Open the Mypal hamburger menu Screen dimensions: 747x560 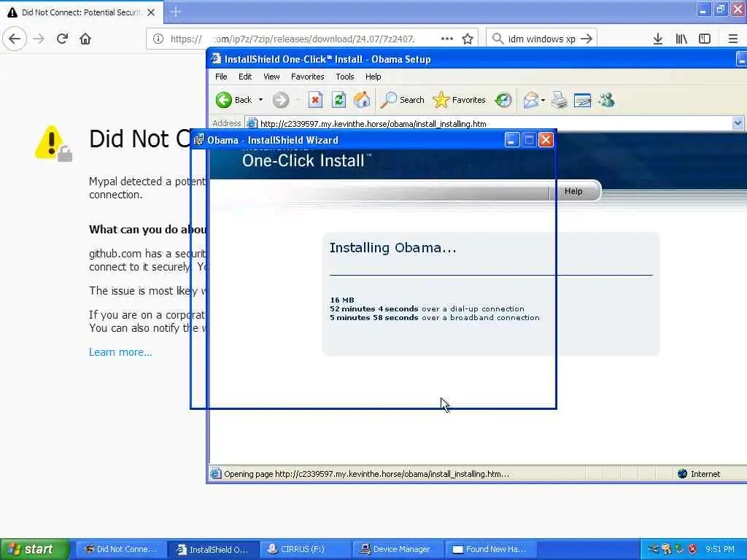(733, 39)
